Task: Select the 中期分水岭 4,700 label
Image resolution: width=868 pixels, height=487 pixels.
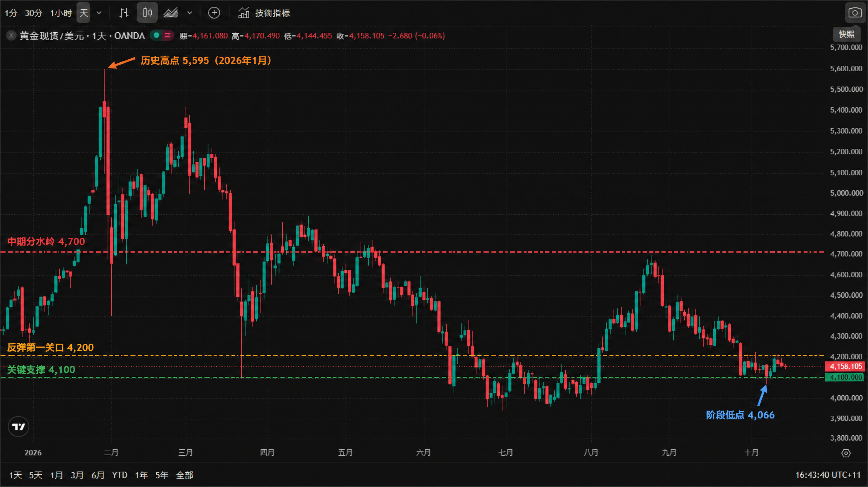Action: tap(46, 242)
